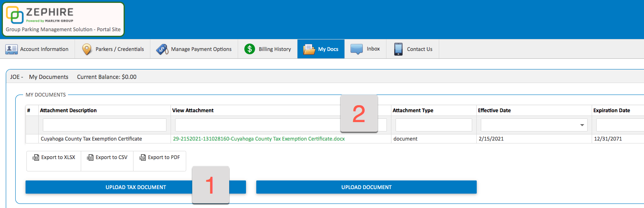Click the Inbox speech bubble icon

tap(356, 49)
